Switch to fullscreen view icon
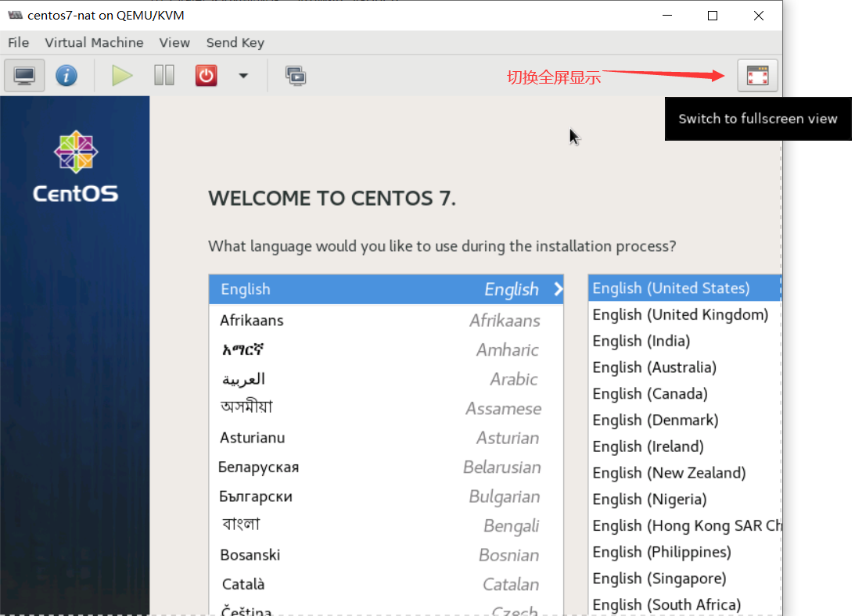The width and height of the screenshot is (855, 616). (757, 75)
